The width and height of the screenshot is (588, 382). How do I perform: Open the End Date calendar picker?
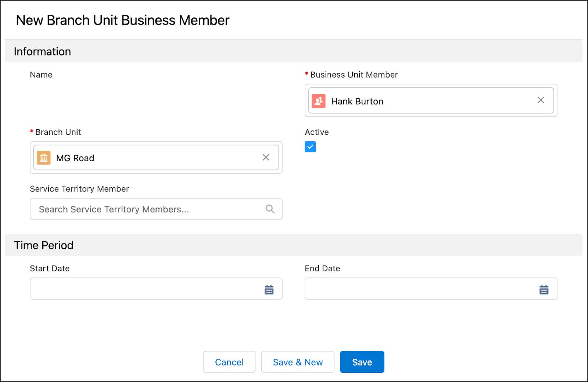pos(544,289)
